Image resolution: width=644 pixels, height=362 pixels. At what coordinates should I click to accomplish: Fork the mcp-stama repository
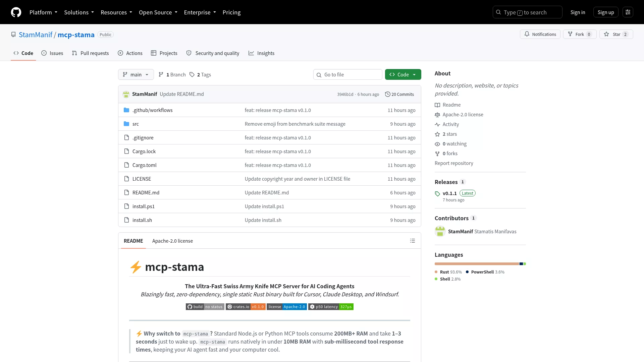point(580,34)
